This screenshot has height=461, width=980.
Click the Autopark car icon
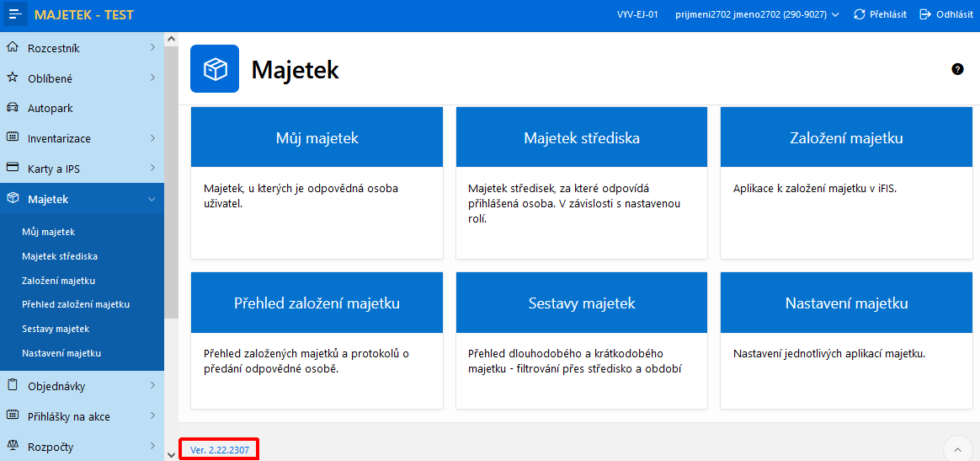pyautogui.click(x=12, y=108)
